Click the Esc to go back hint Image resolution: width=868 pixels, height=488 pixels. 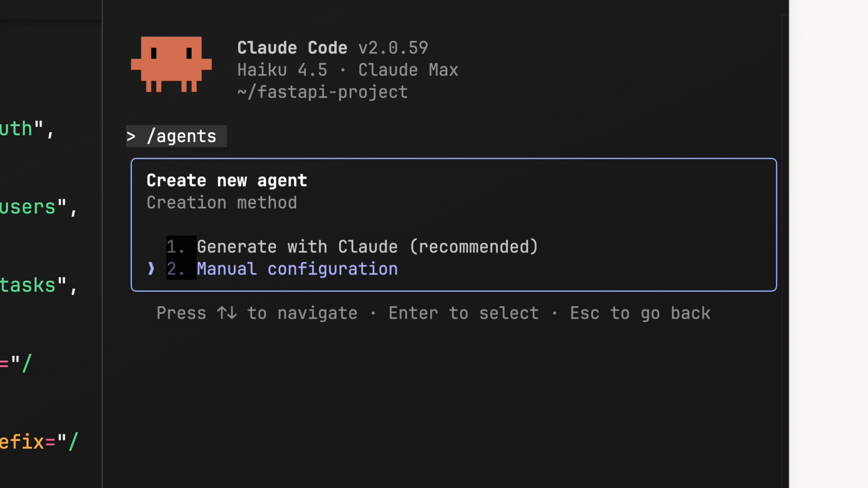(640, 313)
